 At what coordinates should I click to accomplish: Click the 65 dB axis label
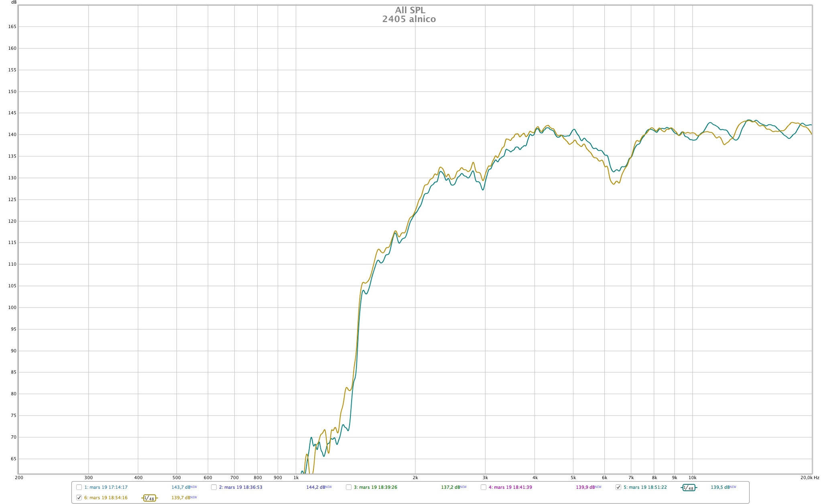point(13,459)
